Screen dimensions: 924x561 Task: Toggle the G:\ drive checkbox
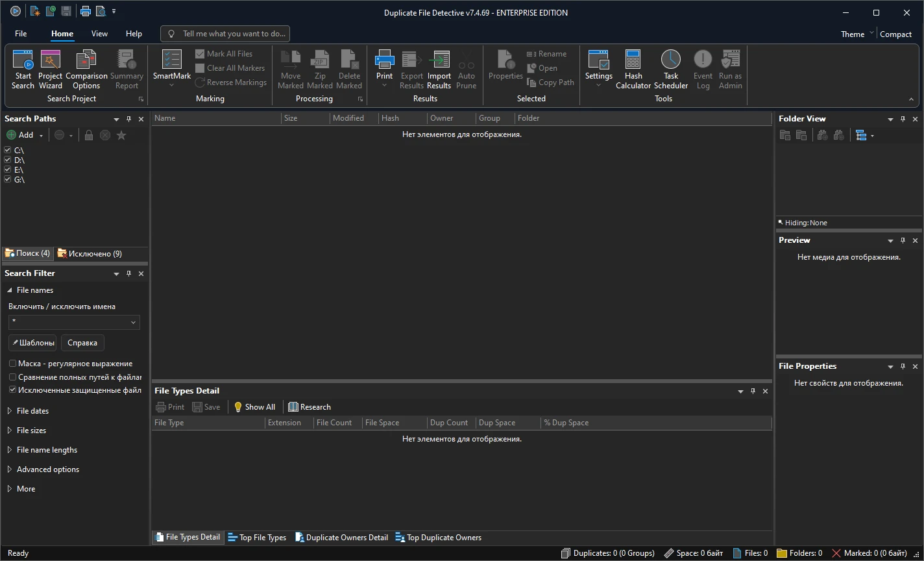pyautogui.click(x=8, y=179)
